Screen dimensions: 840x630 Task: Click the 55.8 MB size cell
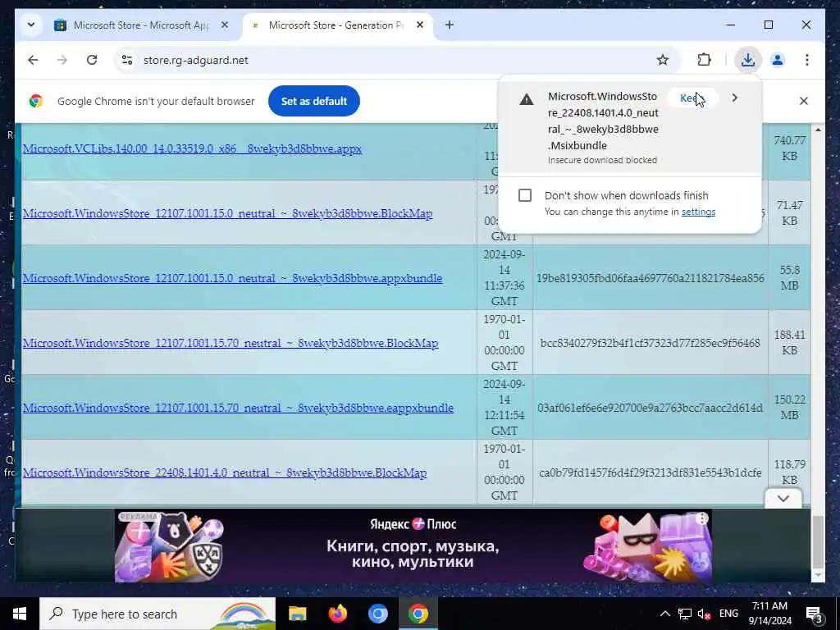pyautogui.click(x=790, y=277)
